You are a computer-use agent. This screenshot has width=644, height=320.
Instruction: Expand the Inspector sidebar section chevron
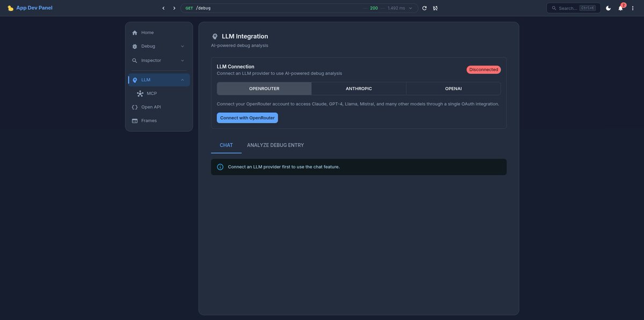point(182,61)
